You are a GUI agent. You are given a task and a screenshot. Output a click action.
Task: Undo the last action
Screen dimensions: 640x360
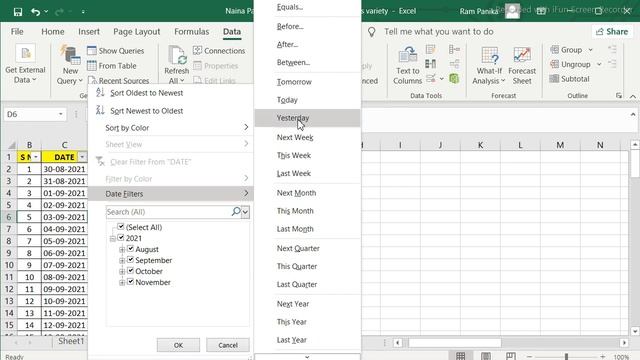tap(35, 12)
